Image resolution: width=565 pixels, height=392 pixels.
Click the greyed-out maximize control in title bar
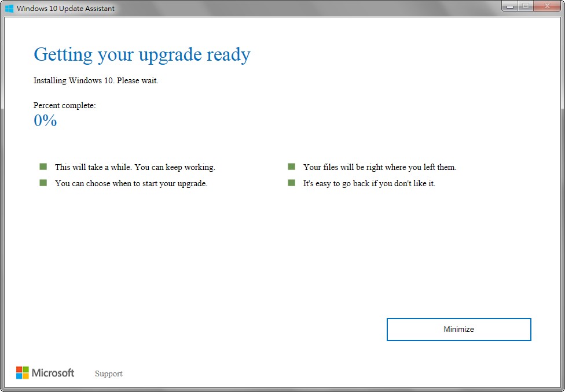pos(526,7)
